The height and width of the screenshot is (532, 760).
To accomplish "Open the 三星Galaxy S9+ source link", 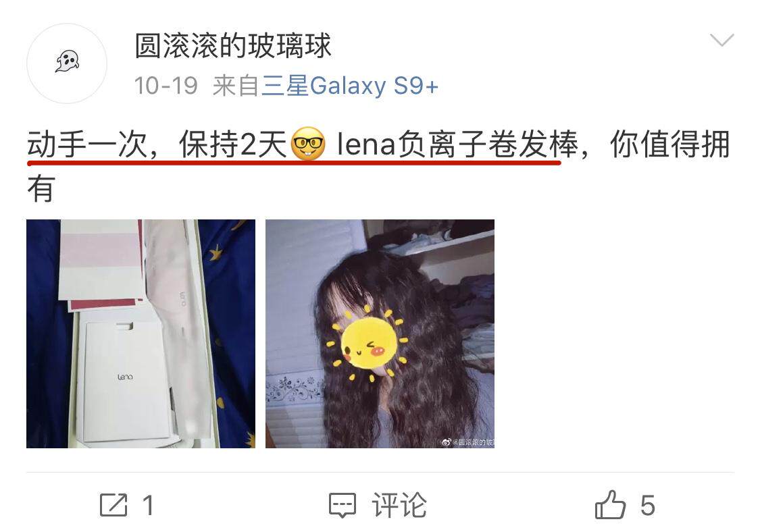I will point(350,86).
